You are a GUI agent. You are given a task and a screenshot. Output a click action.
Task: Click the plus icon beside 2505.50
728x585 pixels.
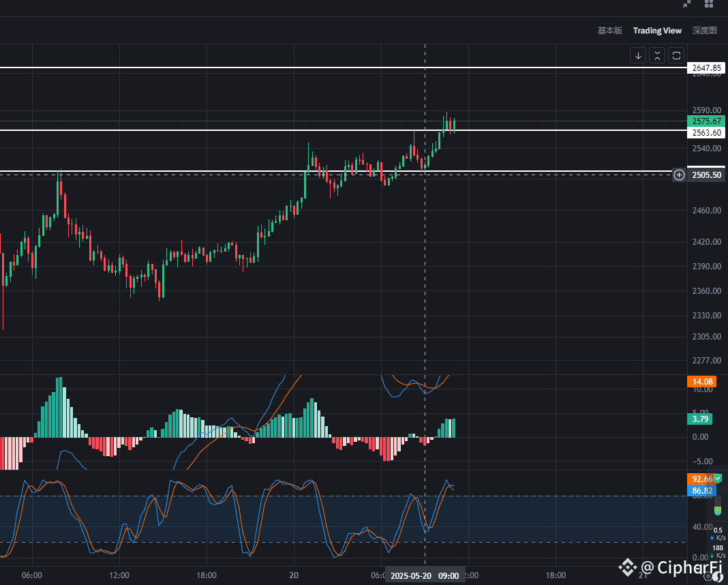(x=679, y=175)
